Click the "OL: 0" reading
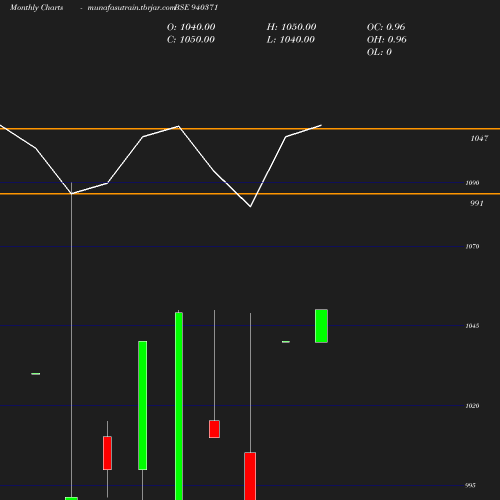500x500 pixels. point(379,52)
